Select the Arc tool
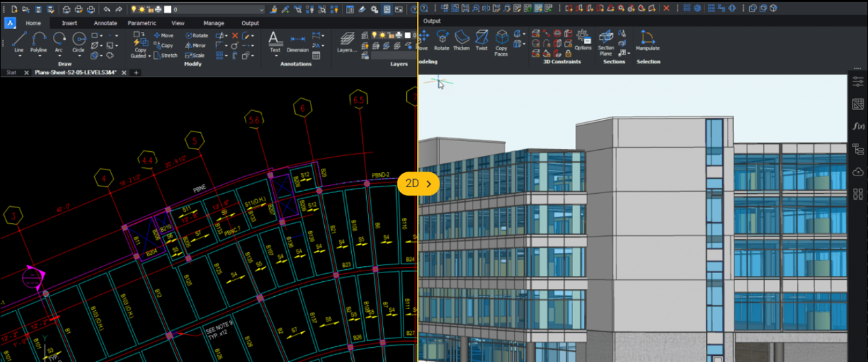868x362 pixels. tap(59, 41)
